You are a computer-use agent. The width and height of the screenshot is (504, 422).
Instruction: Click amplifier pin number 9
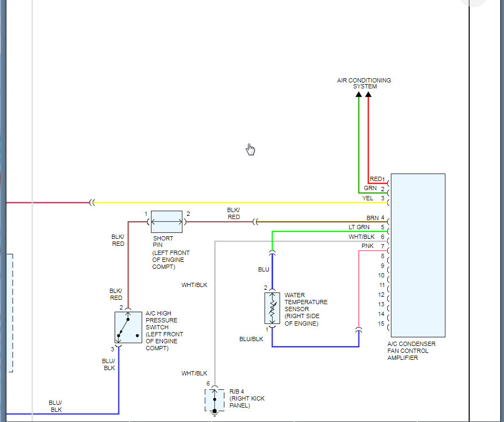coord(382,266)
